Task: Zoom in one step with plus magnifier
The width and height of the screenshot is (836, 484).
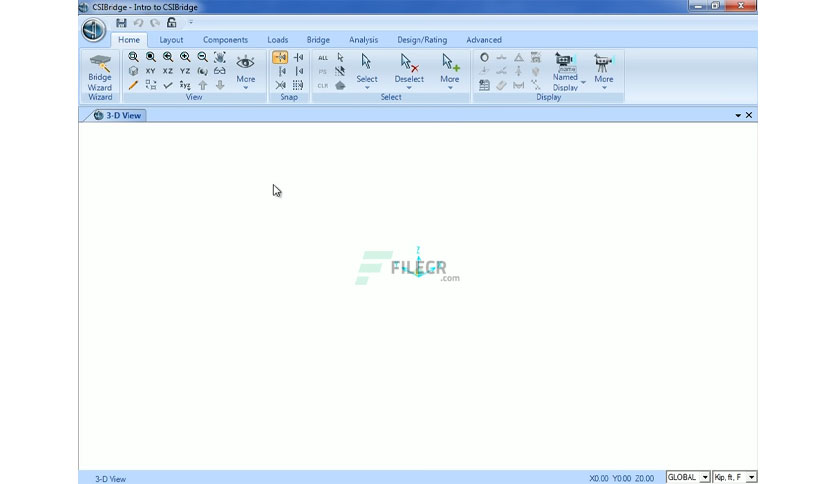Action: [185, 57]
